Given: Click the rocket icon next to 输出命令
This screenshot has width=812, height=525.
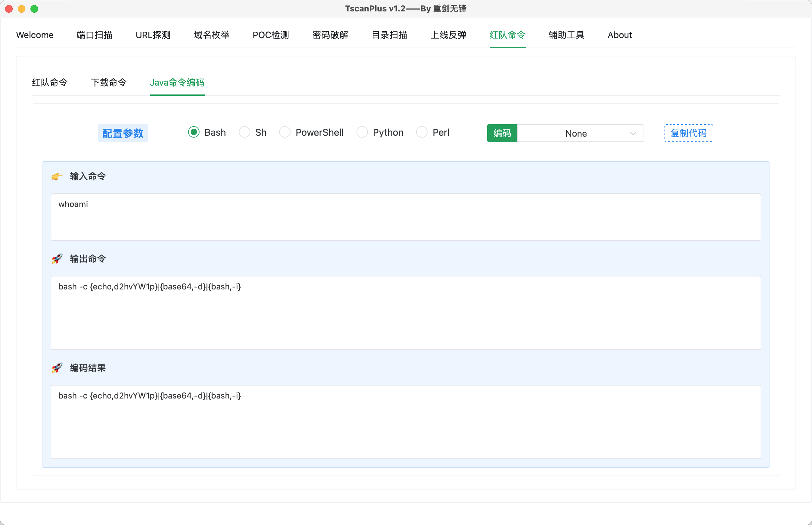Looking at the screenshot, I should pos(57,259).
